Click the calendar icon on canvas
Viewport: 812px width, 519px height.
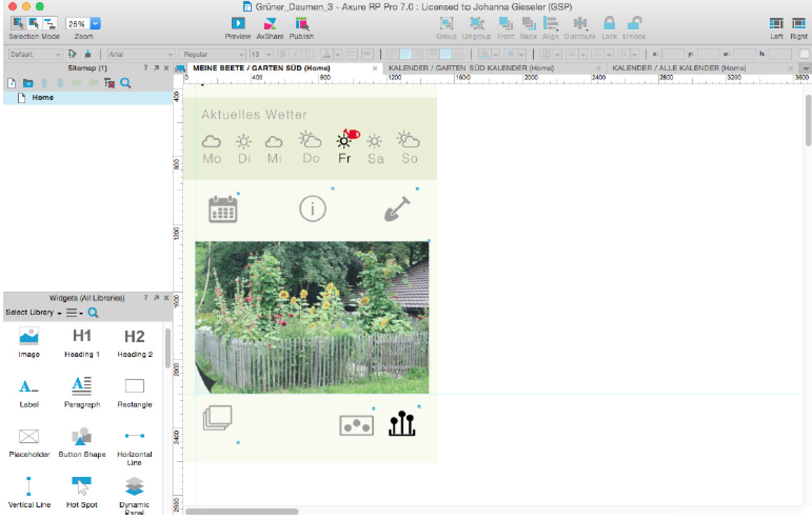click(223, 209)
